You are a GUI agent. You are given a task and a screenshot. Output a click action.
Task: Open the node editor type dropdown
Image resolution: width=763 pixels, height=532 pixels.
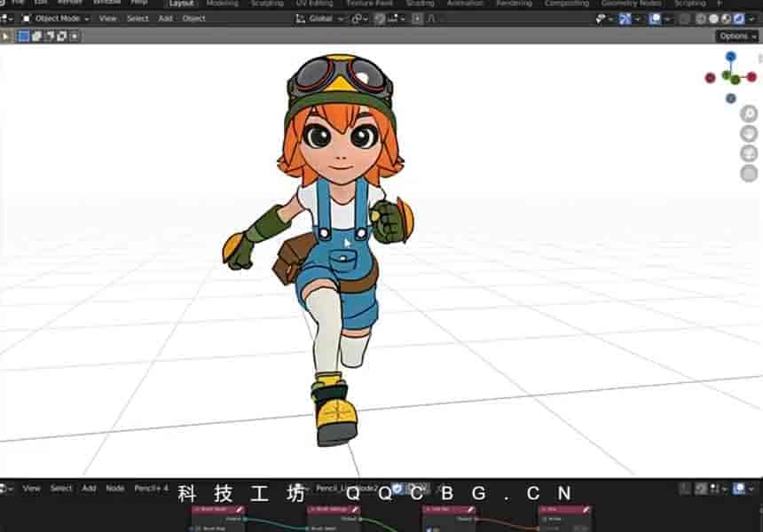pos(6,488)
